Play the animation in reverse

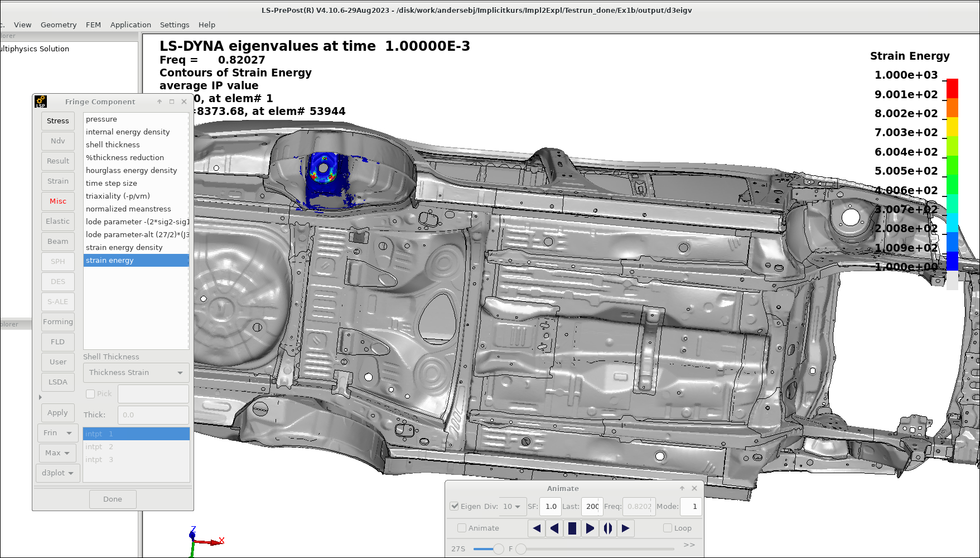[x=554, y=528]
